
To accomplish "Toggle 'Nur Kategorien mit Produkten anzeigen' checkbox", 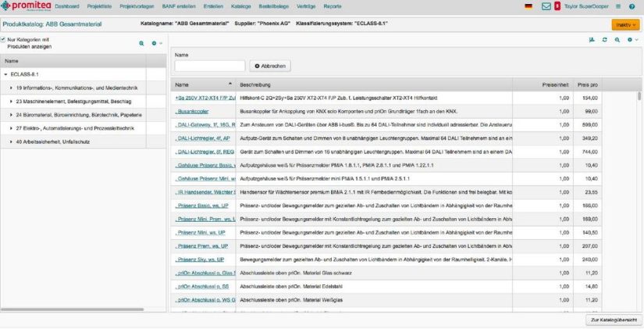I will (3, 40).
